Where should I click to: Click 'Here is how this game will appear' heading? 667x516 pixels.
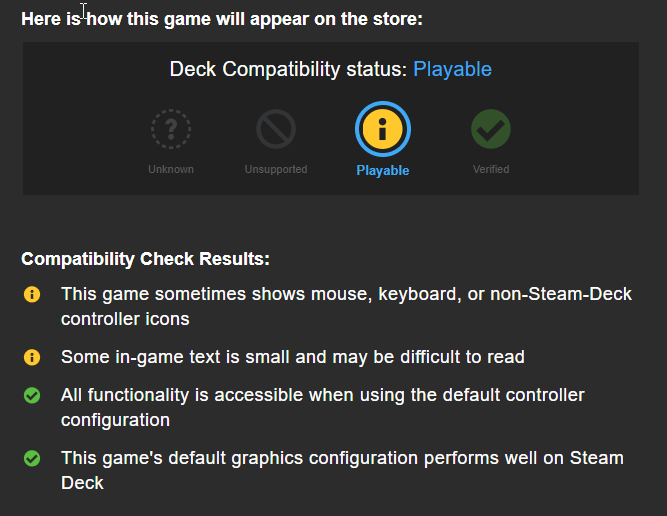point(222,19)
